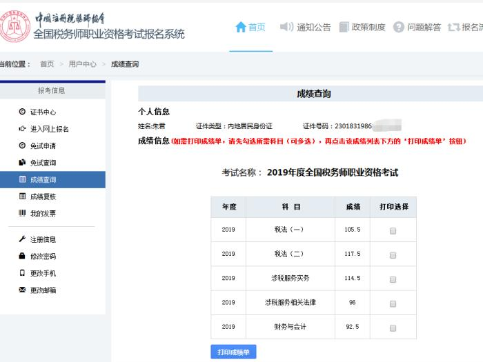The image size is (483, 362).
Task: Click the phone icon for 更改手机
Action: tap(22, 273)
